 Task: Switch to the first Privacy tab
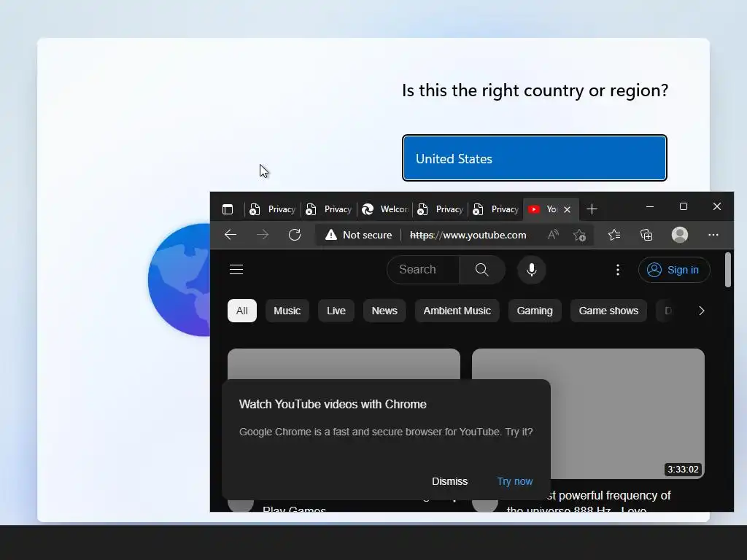click(273, 209)
